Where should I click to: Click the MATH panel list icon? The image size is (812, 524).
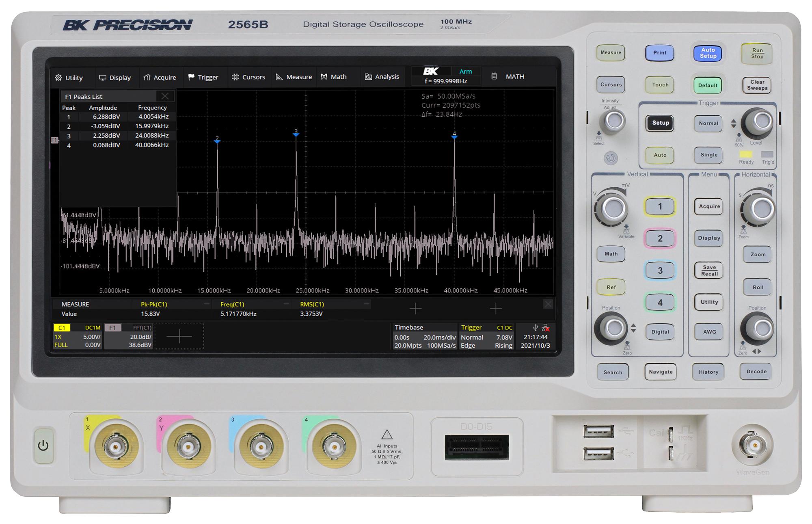pos(494,76)
